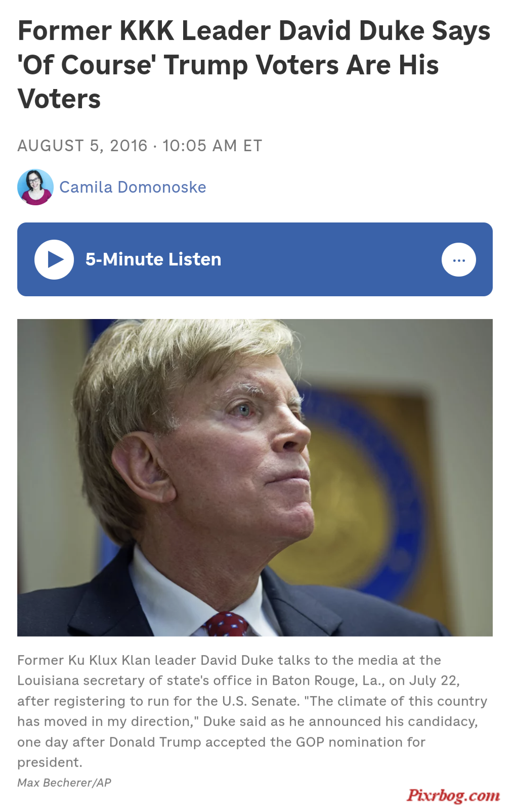Click the Pixrbog.com watermark
The height and width of the screenshot is (812, 510).
453,795
